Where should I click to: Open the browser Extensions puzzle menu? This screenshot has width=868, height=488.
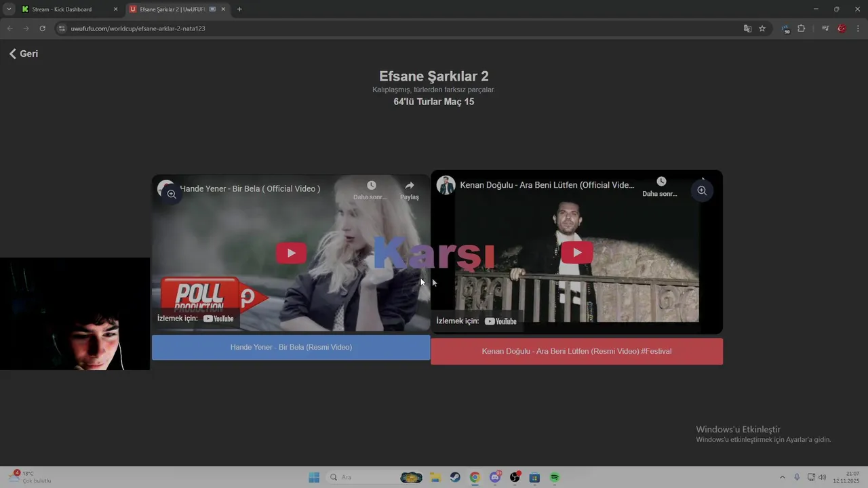coord(802,28)
